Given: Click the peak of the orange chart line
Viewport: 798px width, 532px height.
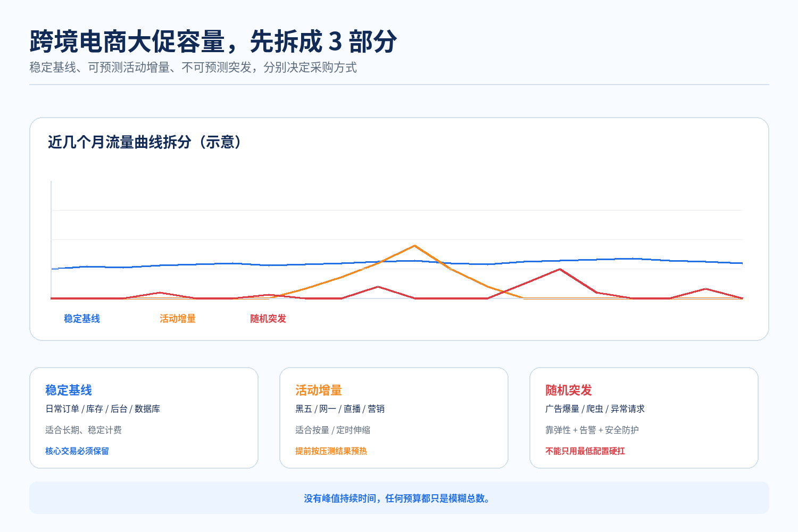Looking at the screenshot, I should (x=414, y=246).
